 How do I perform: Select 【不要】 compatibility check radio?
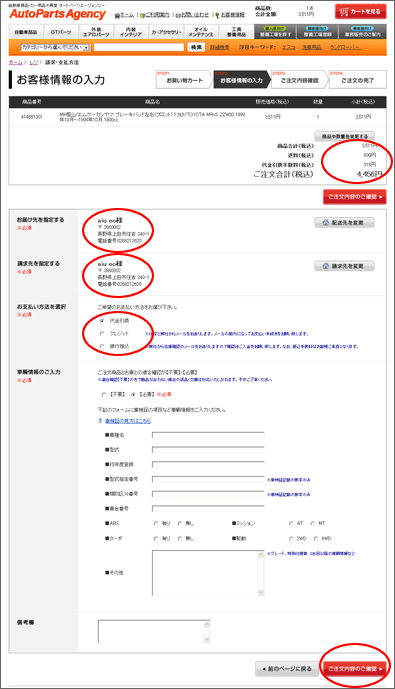click(104, 395)
